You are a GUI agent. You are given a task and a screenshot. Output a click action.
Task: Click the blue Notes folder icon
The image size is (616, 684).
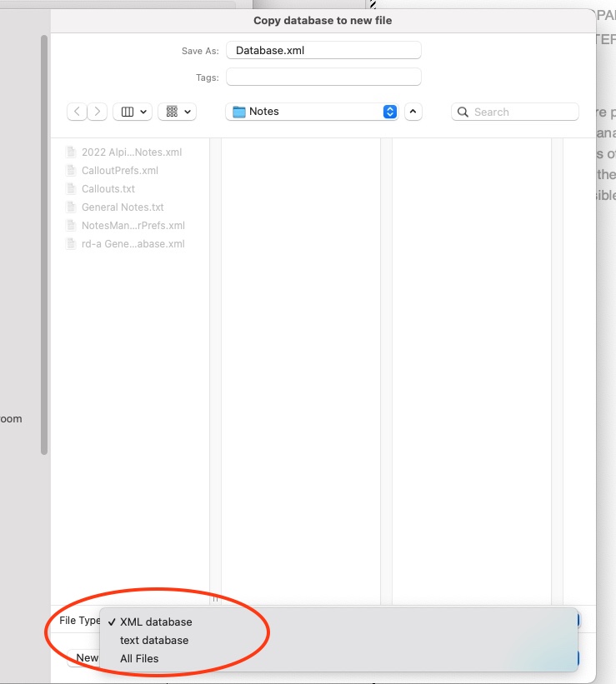tap(239, 112)
